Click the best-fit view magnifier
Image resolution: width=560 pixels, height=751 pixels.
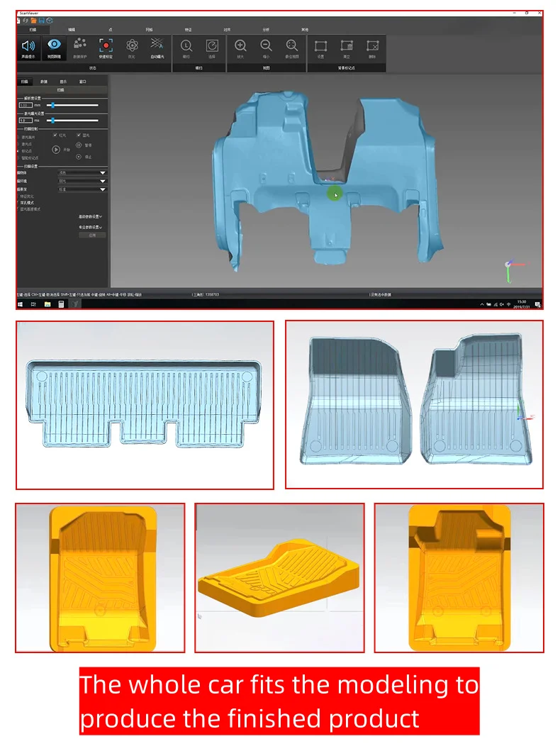click(291, 45)
